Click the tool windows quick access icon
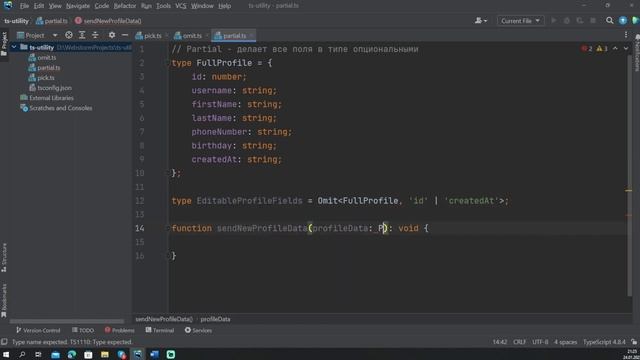The height and width of the screenshot is (360, 640). pos(4,342)
